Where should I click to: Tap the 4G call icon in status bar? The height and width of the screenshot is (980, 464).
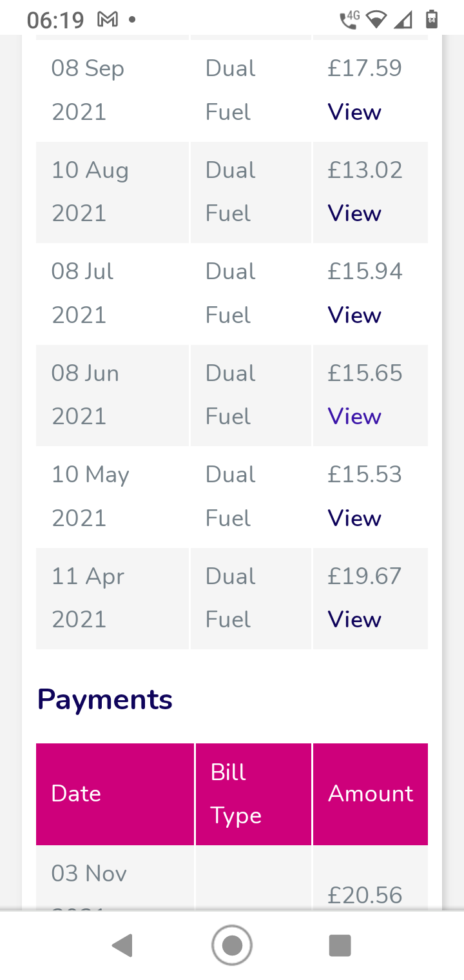(349, 20)
